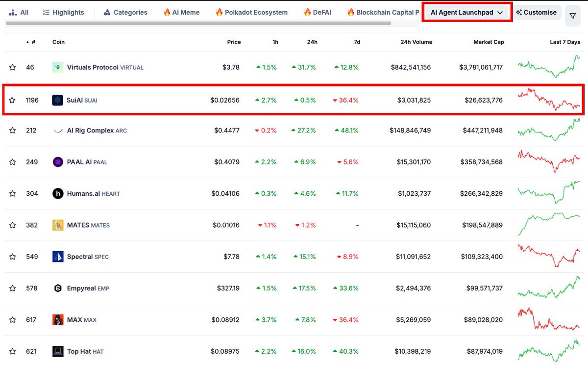Open the Blockchain Capital category tab

click(x=383, y=12)
